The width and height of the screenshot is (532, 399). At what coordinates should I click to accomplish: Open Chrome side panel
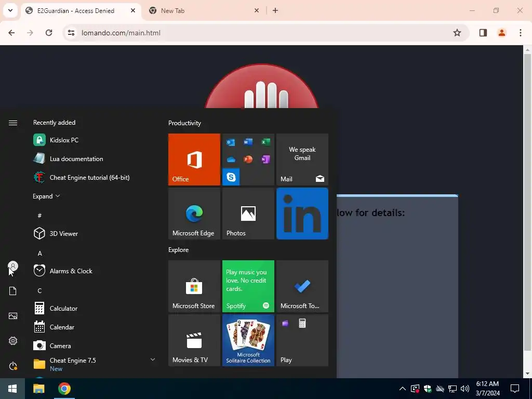pos(483,33)
